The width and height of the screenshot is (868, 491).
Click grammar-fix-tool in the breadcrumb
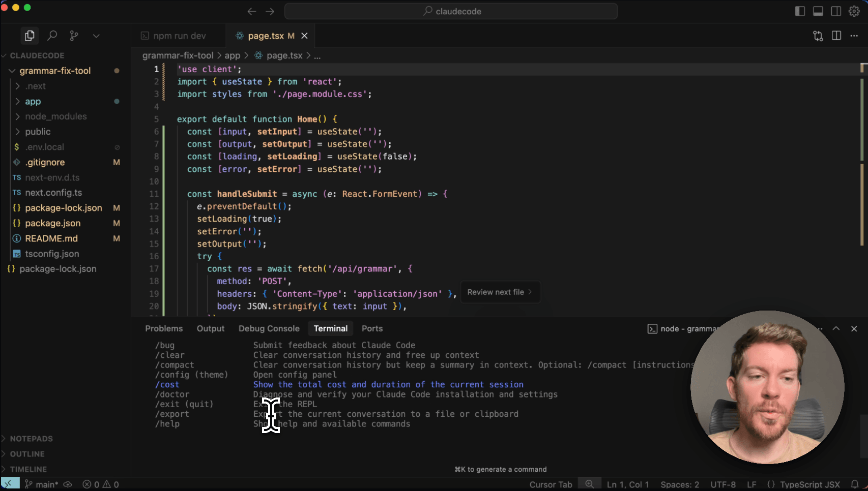178,55
